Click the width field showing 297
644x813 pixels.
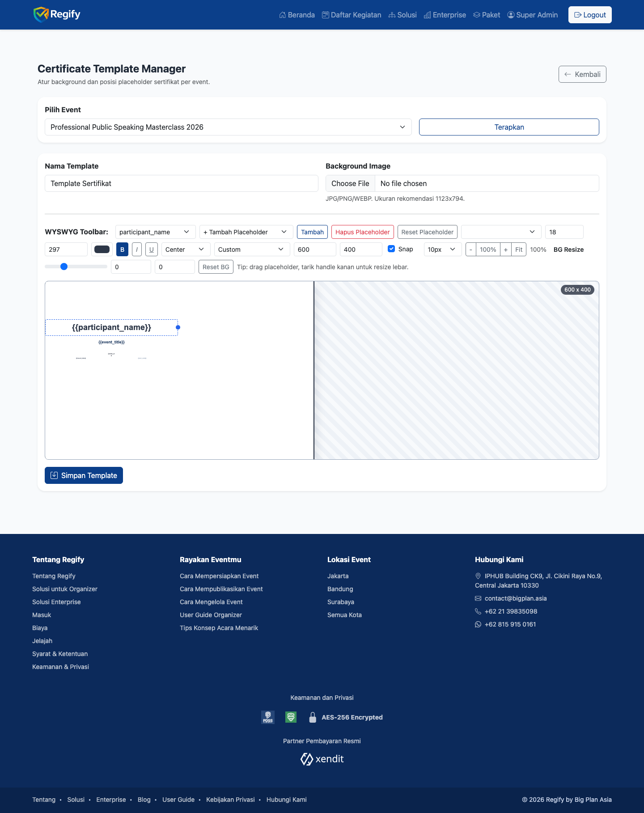click(66, 250)
